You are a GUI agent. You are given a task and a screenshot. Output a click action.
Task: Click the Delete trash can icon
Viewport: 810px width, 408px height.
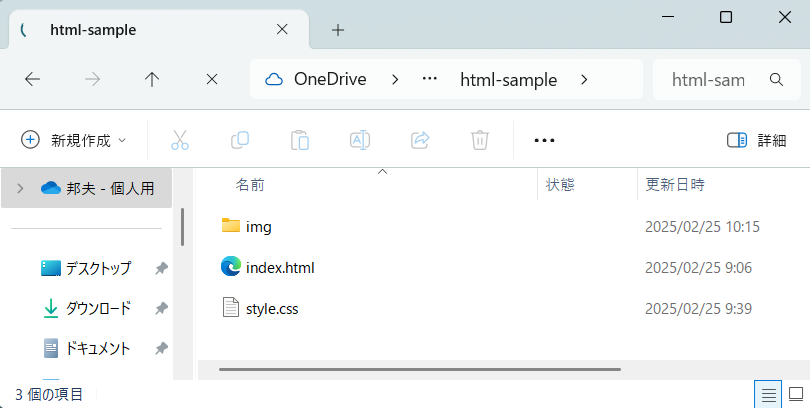pos(480,140)
